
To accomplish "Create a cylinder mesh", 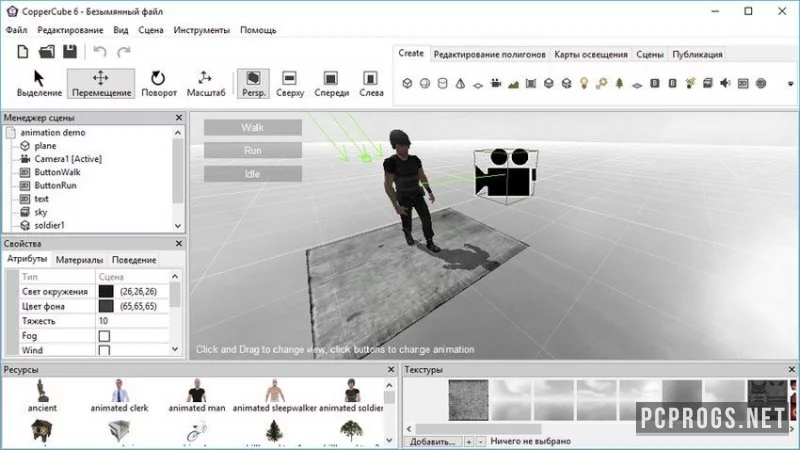I will pyautogui.click(x=442, y=83).
